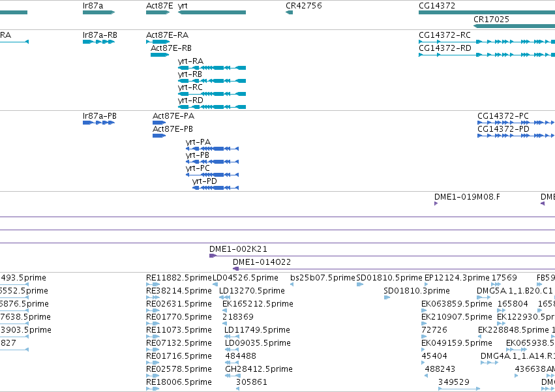
Task: Select feature 305861
Action: coord(237,389)
